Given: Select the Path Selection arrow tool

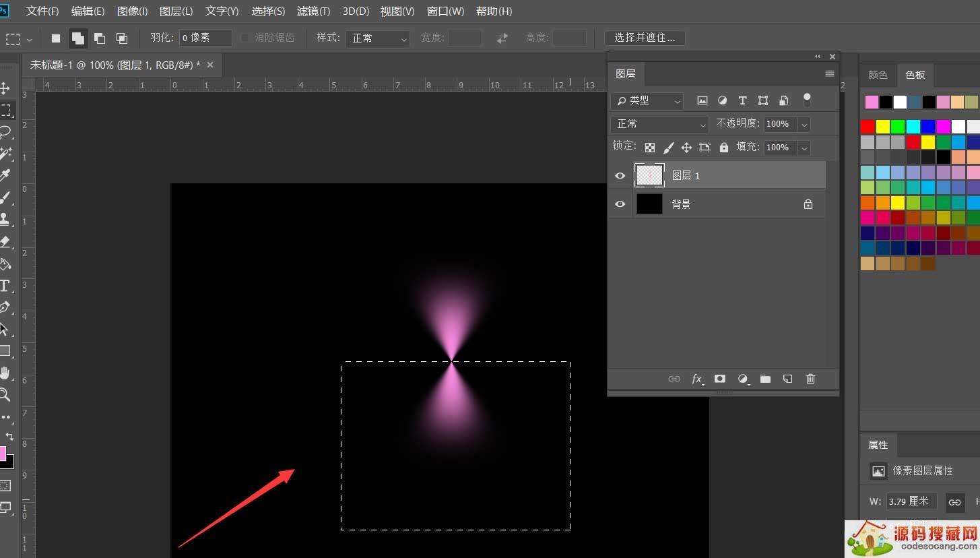Looking at the screenshot, I should [x=5, y=330].
